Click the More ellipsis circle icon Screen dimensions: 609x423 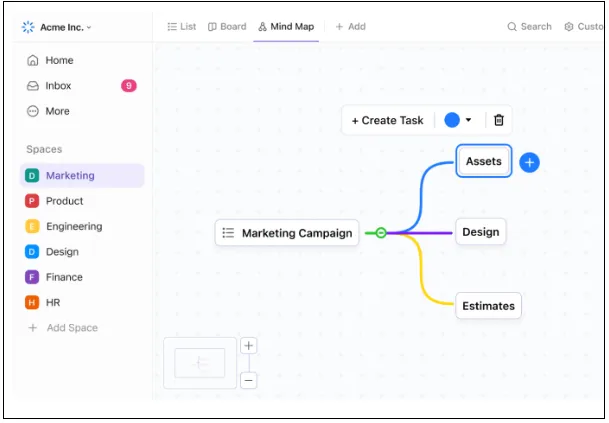(33, 111)
